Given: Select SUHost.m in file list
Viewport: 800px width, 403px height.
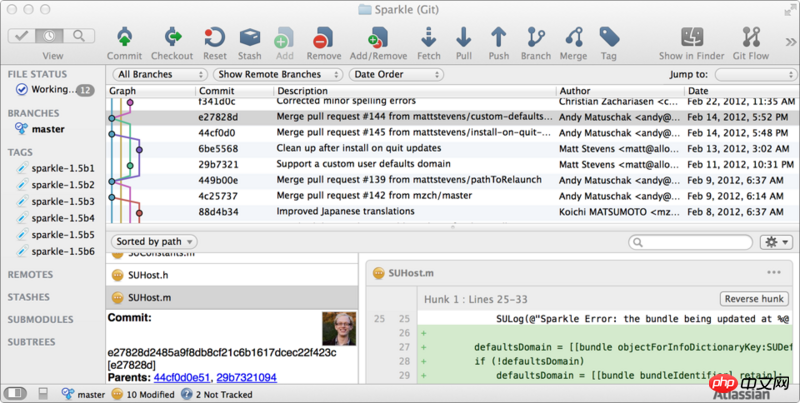Looking at the screenshot, I should pyautogui.click(x=232, y=297).
